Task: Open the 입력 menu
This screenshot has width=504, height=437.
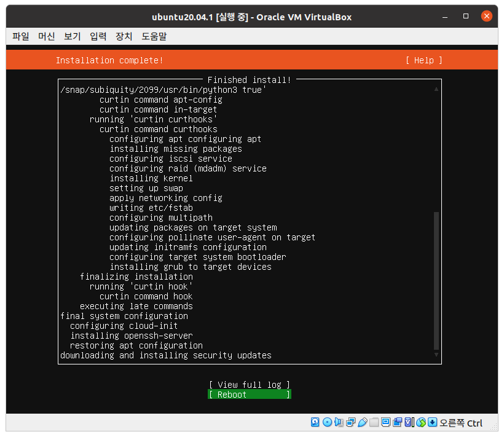Action: point(98,36)
